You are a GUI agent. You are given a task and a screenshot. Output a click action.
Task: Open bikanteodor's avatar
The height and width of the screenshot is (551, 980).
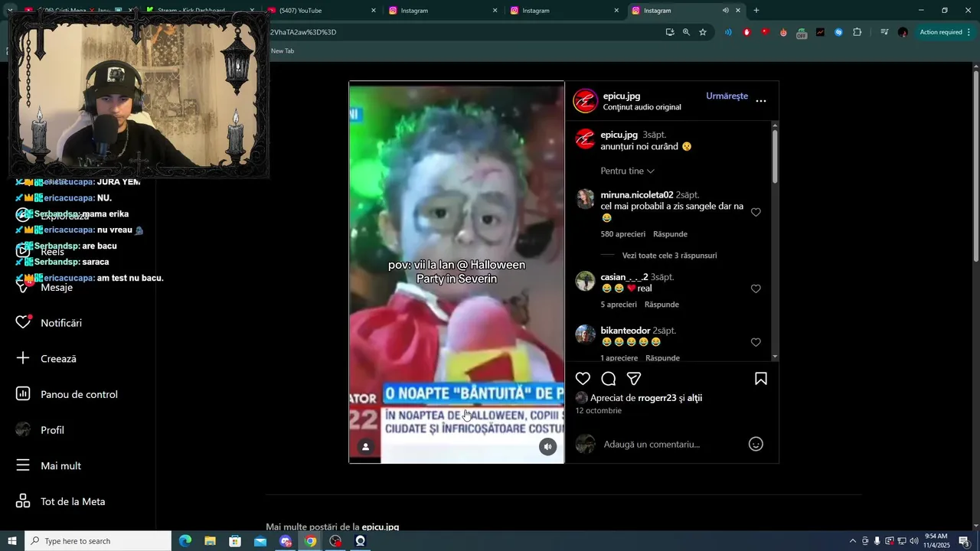tap(585, 334)
